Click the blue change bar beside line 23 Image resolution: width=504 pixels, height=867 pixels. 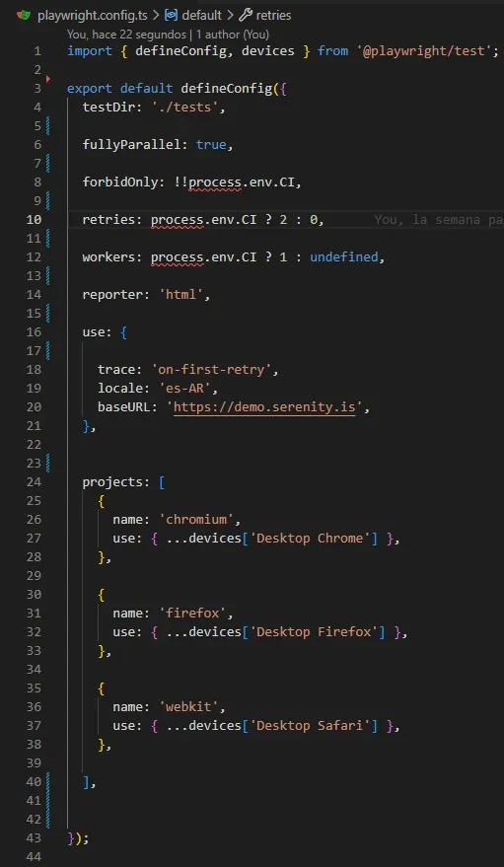click(x=48, y=464)
